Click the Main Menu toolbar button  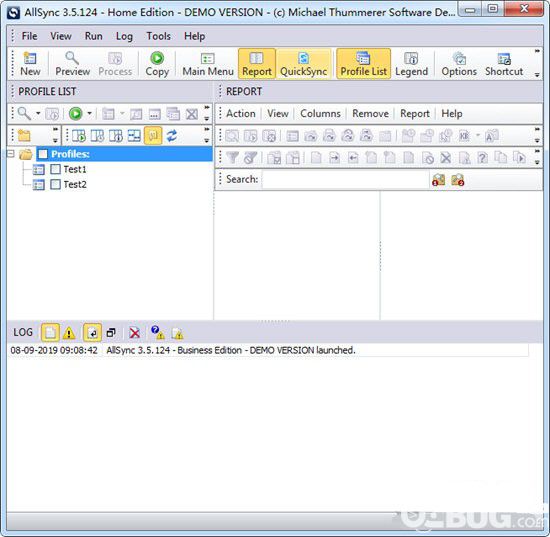tap(208, 64)
